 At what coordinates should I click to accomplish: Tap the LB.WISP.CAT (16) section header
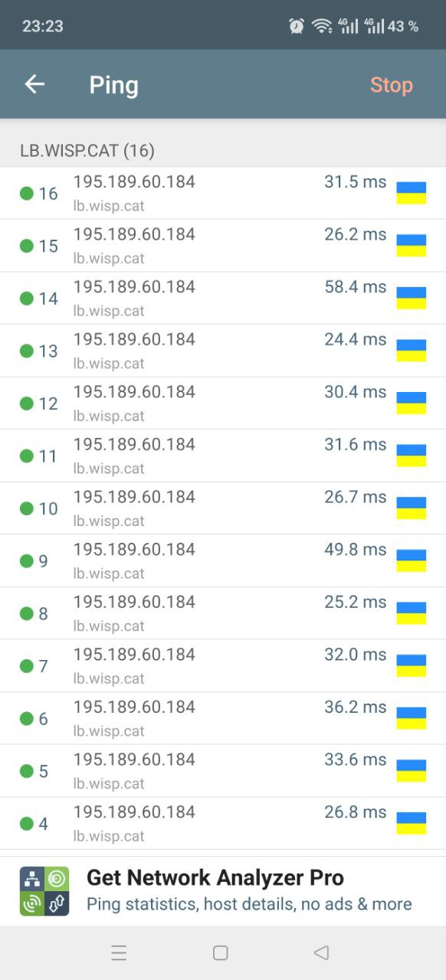(x=87, y=151)
